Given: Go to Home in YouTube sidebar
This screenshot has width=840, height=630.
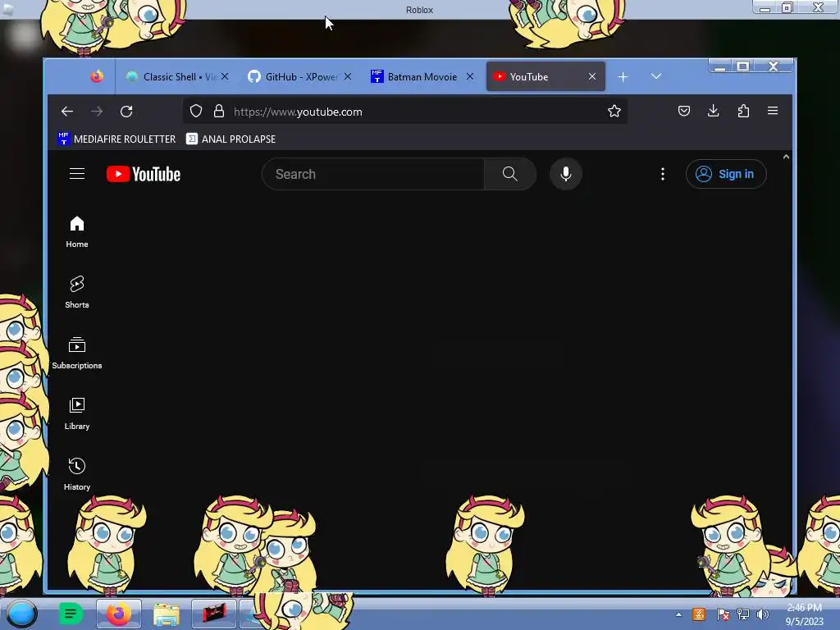Looking at the screenshot, I should (x=77, y=231).
